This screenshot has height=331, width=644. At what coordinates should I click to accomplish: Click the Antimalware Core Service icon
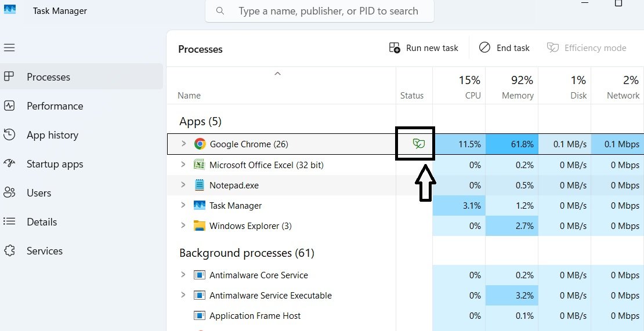click(199, 275)
